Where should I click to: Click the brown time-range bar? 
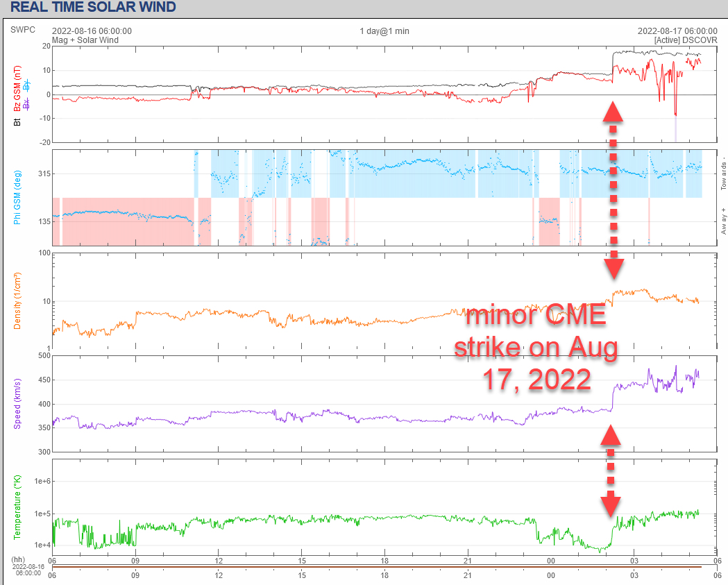coord(377,567)
